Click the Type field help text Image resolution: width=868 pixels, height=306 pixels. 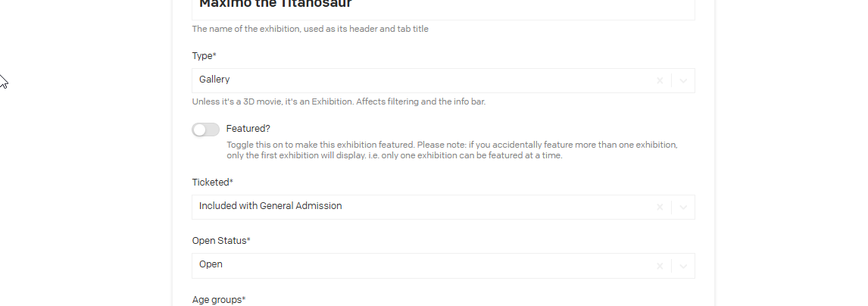point(339,101)
